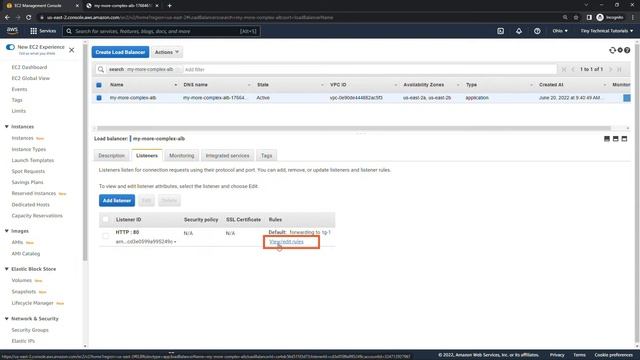640x360 pixels.
Task: Open the Privacy footer link
Action: (557, 355)
